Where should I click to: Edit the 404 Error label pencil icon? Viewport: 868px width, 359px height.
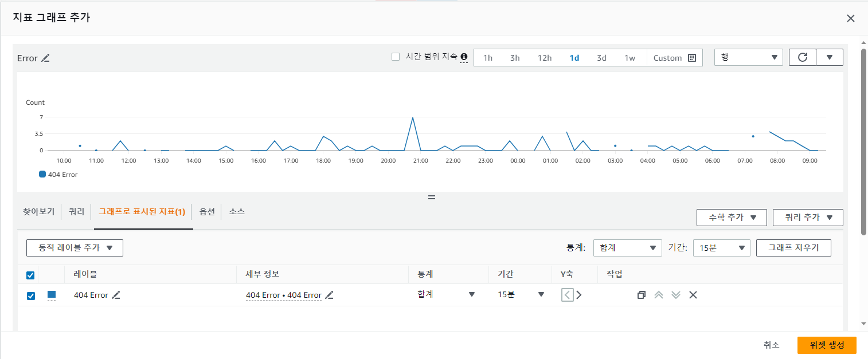[116, 295]
